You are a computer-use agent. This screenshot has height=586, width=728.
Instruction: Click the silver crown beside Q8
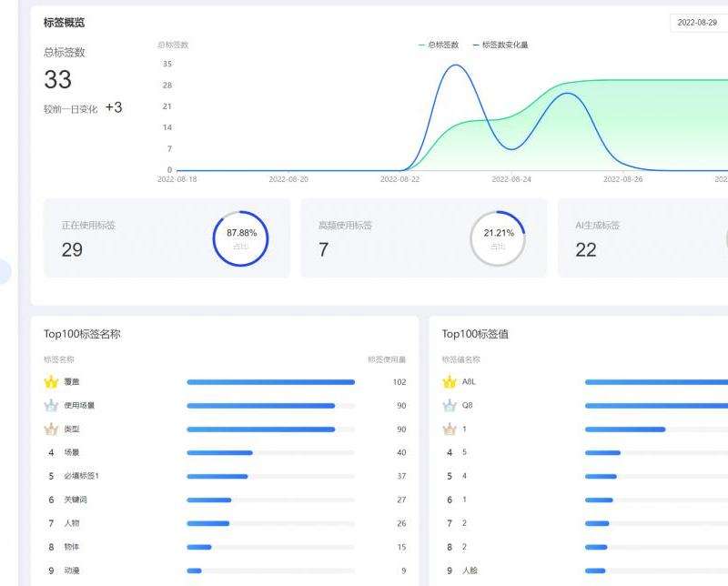click(x=449, y=406)
